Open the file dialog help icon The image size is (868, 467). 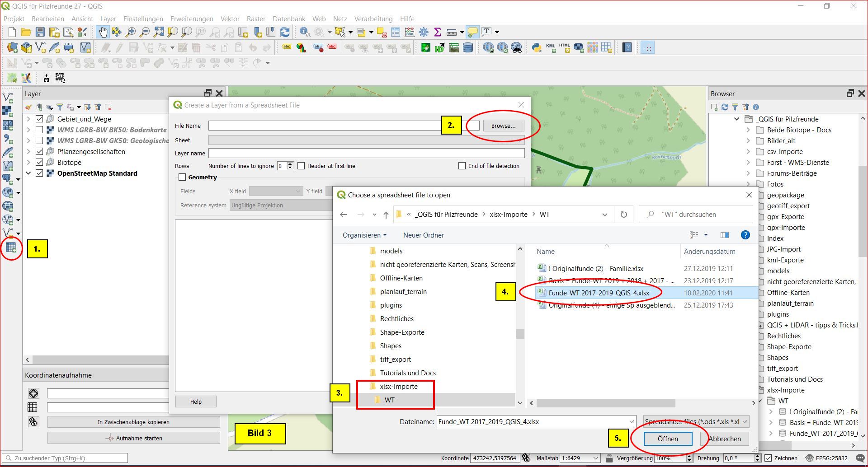745,235
